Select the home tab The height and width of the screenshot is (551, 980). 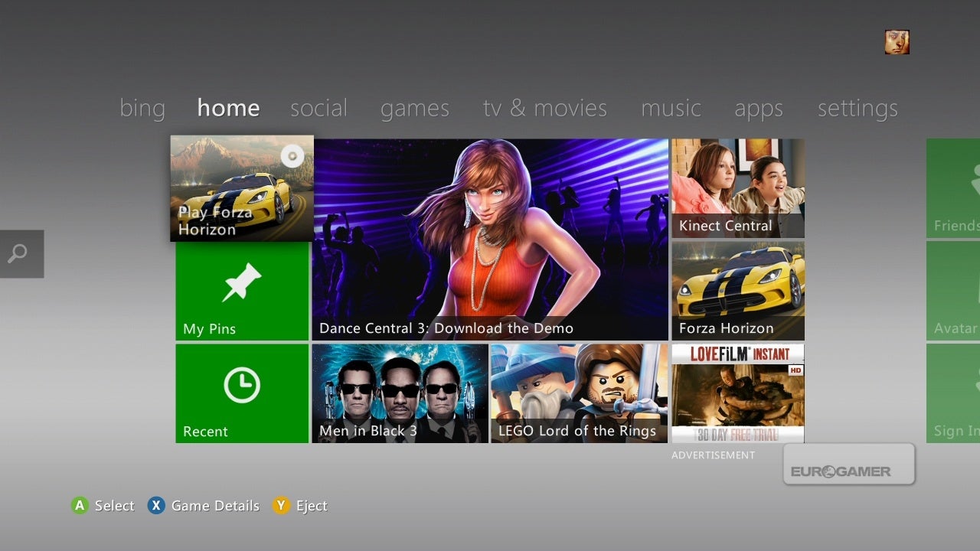click(x=228, y=108)
